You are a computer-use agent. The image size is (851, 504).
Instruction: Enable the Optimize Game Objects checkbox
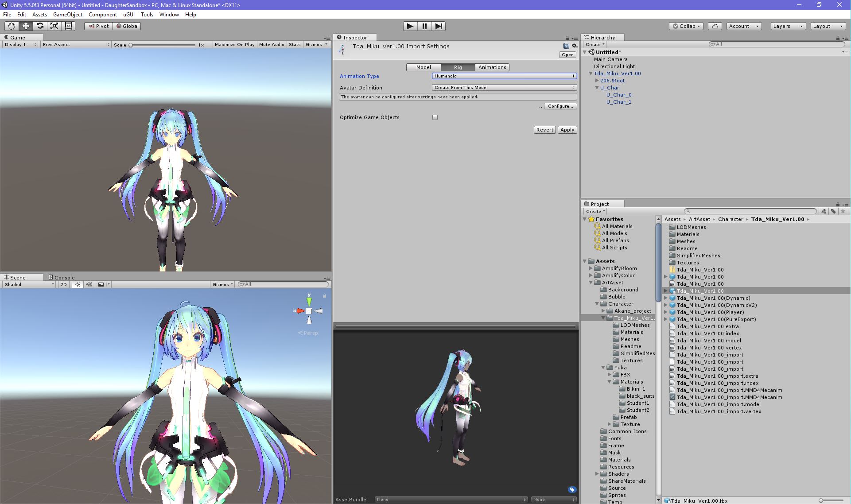click(435, 117)
